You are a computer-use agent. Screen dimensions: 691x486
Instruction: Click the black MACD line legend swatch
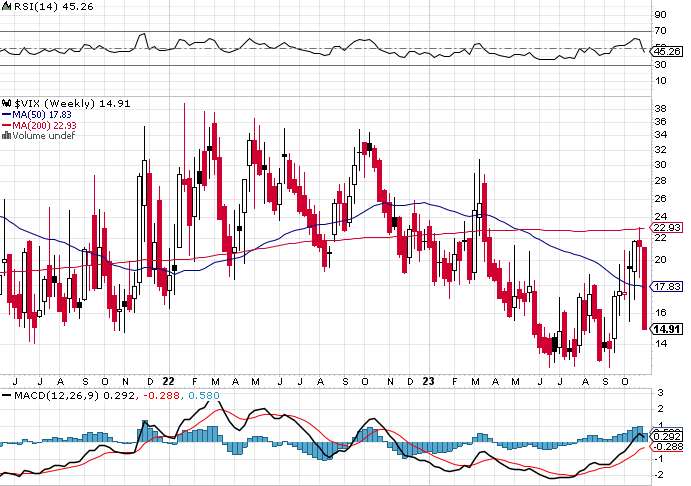coord(7,395)
